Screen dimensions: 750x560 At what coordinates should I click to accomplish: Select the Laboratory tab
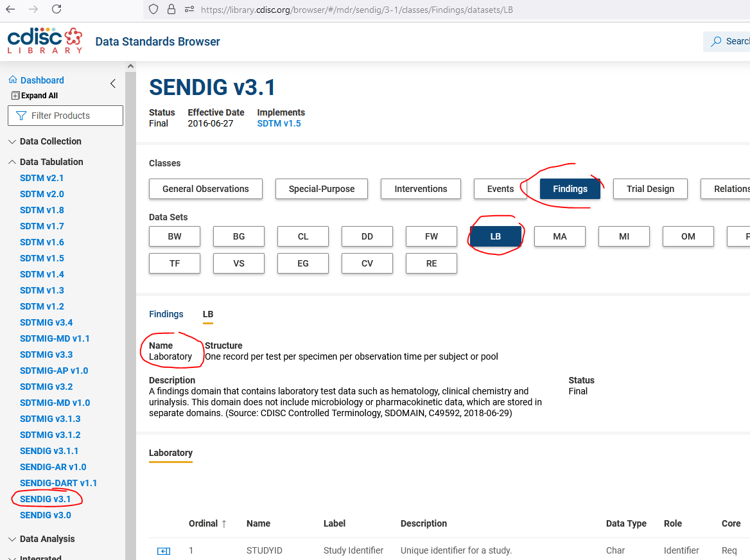point(171,453)
